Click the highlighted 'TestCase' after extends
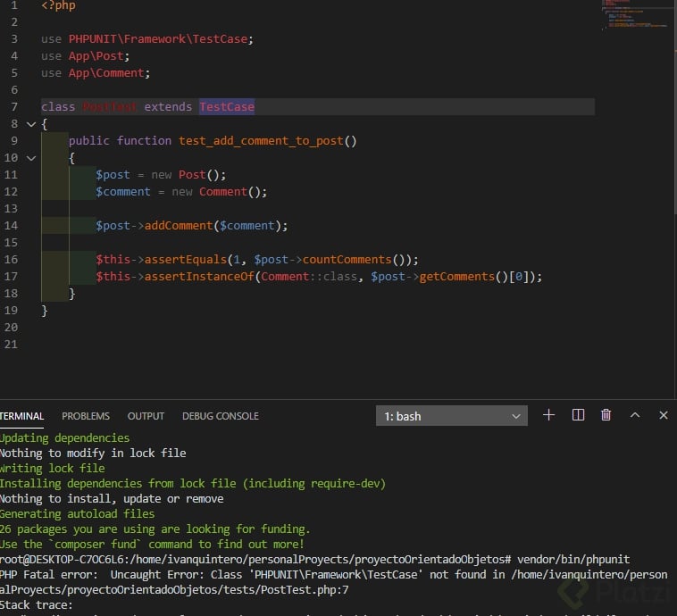The height and width of the screenshot is (616, 677). point(227,107)
